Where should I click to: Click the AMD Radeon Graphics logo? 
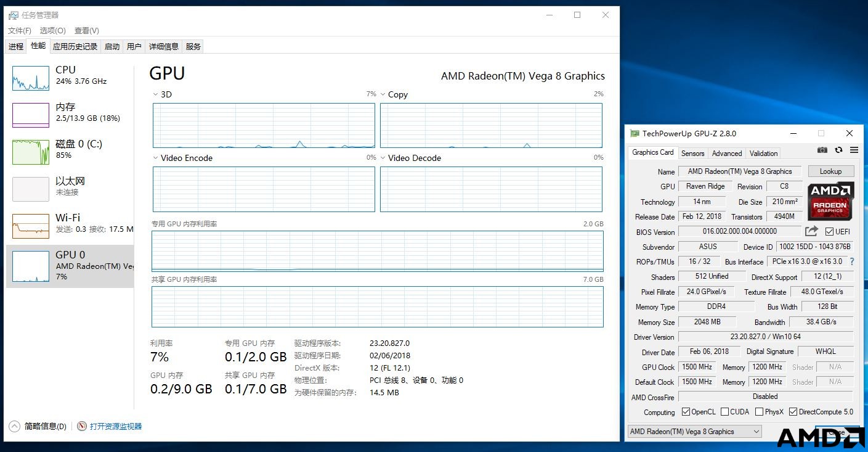tap(830, 201)
